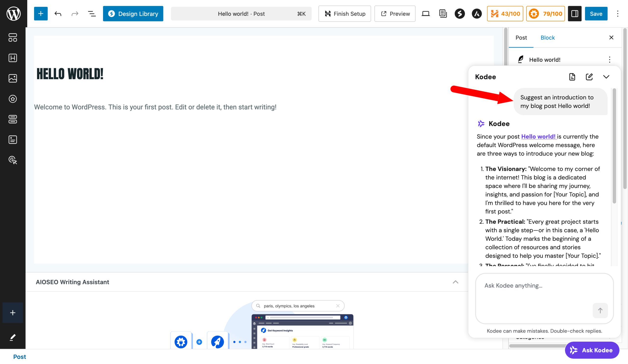Click the Post breadcrumb at bottom
The height and width of the screenshot is (364, 628).
19,357
